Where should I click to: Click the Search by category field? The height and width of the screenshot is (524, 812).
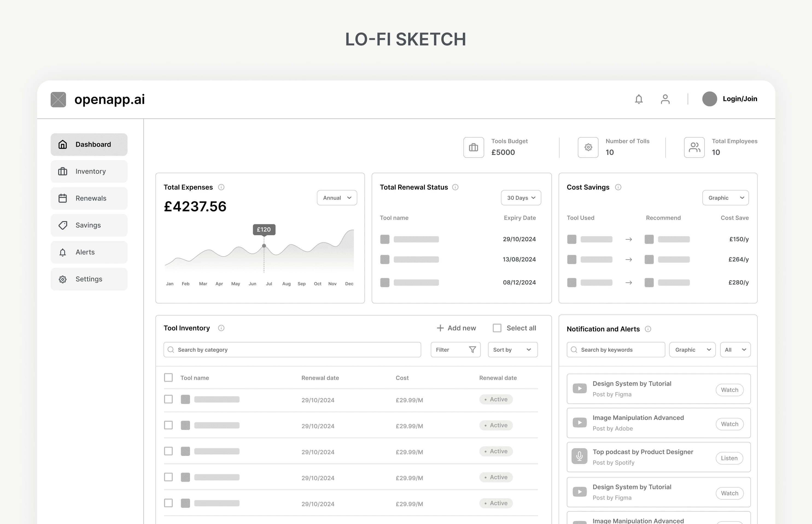(292, 350)
